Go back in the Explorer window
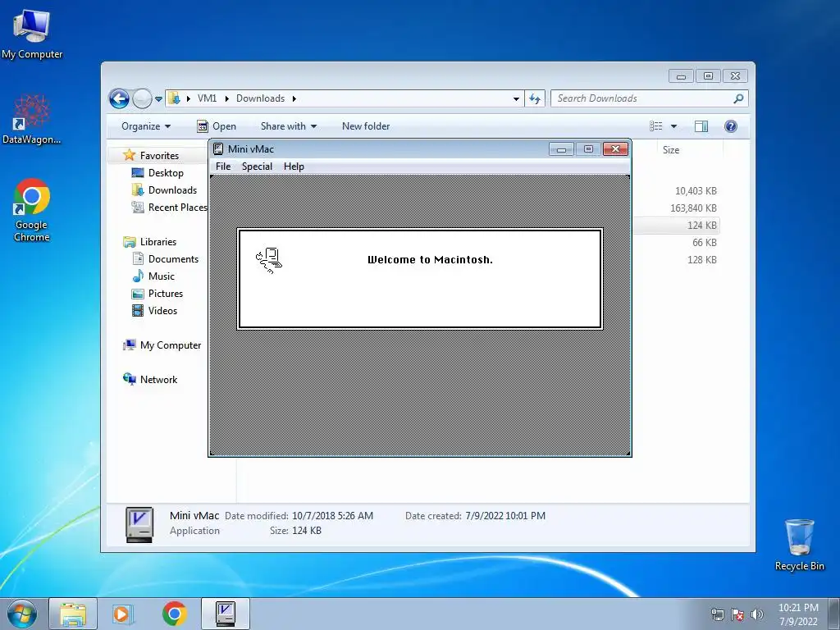Image resolution: width=840 pixels, height=630 pixels. [119, 98]
